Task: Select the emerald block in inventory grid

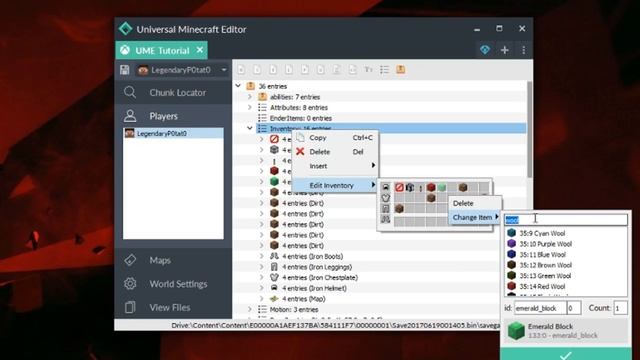Action: click(x=442, y=187)
